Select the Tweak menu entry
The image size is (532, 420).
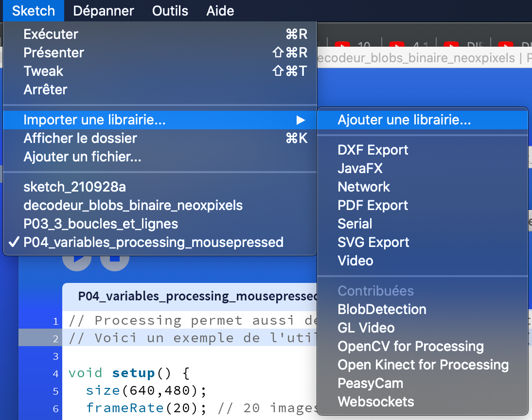click(43, 71)
